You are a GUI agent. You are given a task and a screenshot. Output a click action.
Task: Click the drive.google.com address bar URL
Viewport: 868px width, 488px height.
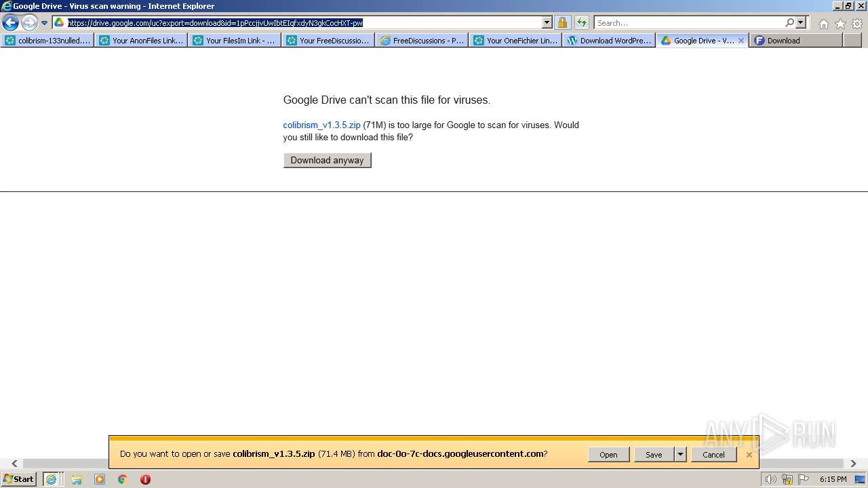point(215,23)
